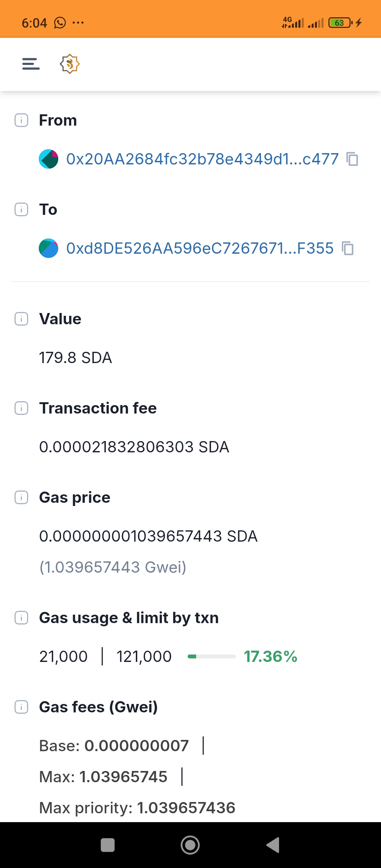Copy the To address
The image size is (381, 868).
point(347,248)
